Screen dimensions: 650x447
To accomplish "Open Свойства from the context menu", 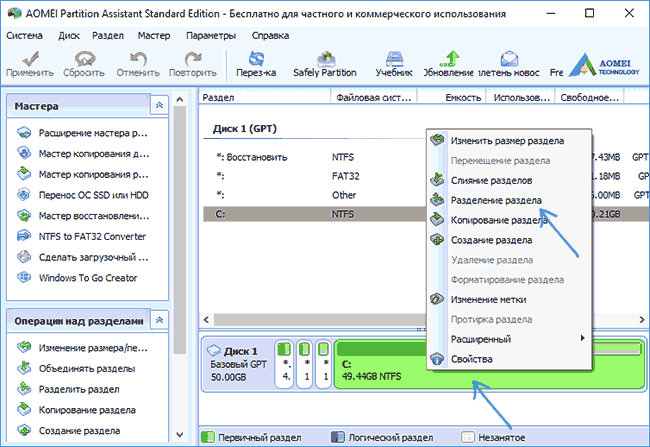I will pos(470,359).
